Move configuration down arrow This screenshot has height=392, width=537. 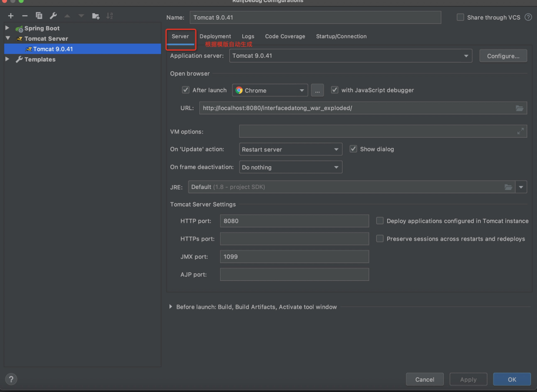click(x=81, y=16)
